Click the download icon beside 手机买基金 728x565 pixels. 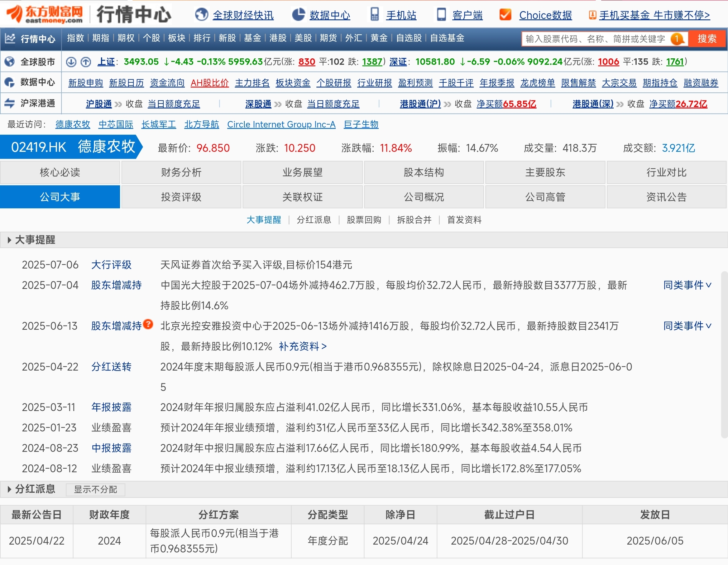pyautogui.click(x=593, y=15)
